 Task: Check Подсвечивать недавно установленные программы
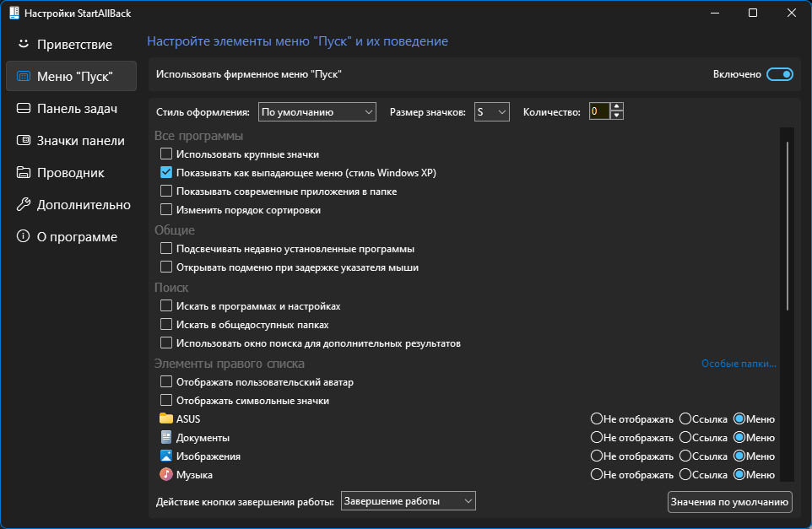pos(166,248)
